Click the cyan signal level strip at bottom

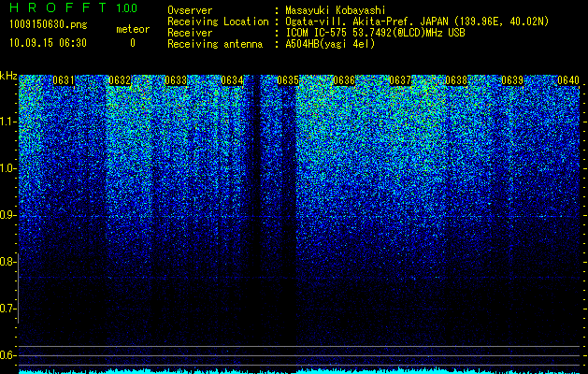[299, 371]
